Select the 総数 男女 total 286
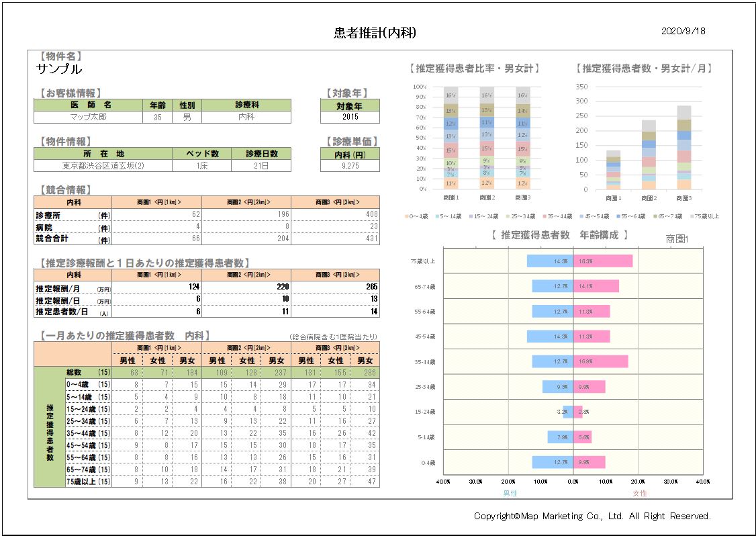Screen dimensions: 756x536 coord(370,373)
